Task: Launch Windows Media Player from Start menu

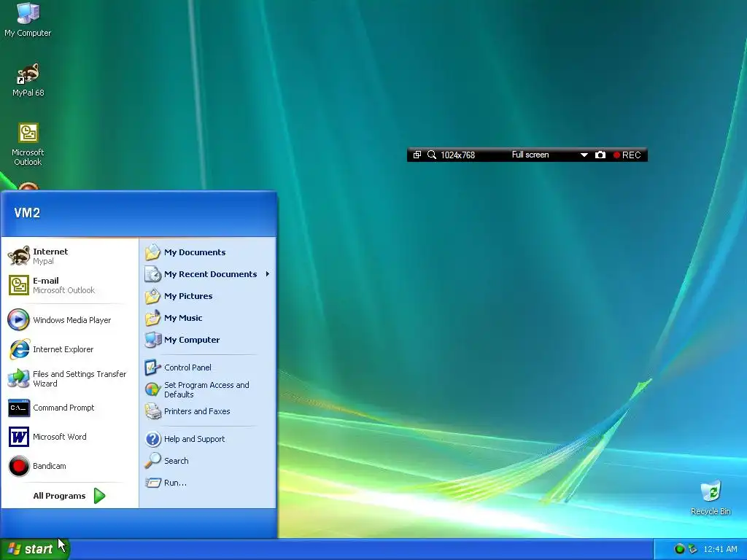Action: click(x=69, y=320)
